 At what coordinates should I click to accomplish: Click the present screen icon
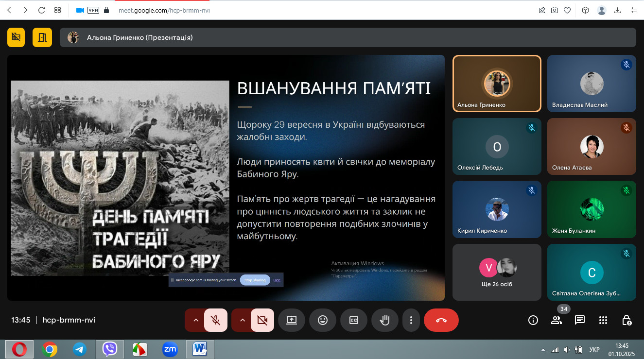[291, 320]
